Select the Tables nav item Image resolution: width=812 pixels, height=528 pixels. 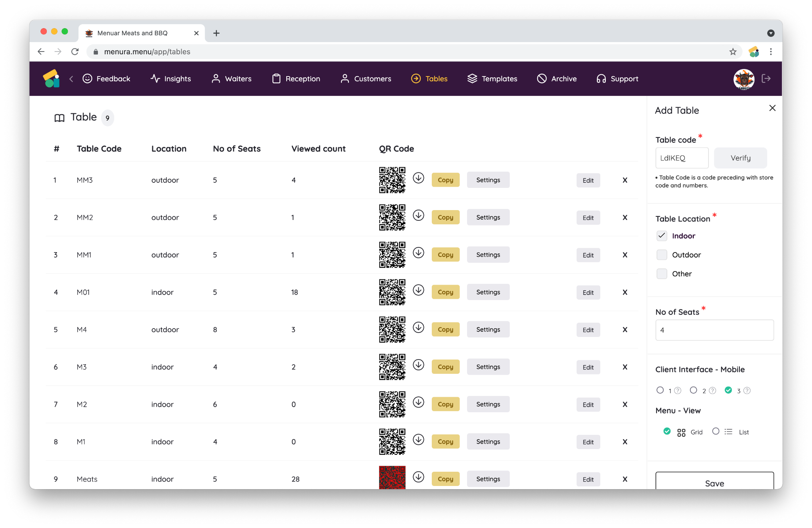coord(429,79)
